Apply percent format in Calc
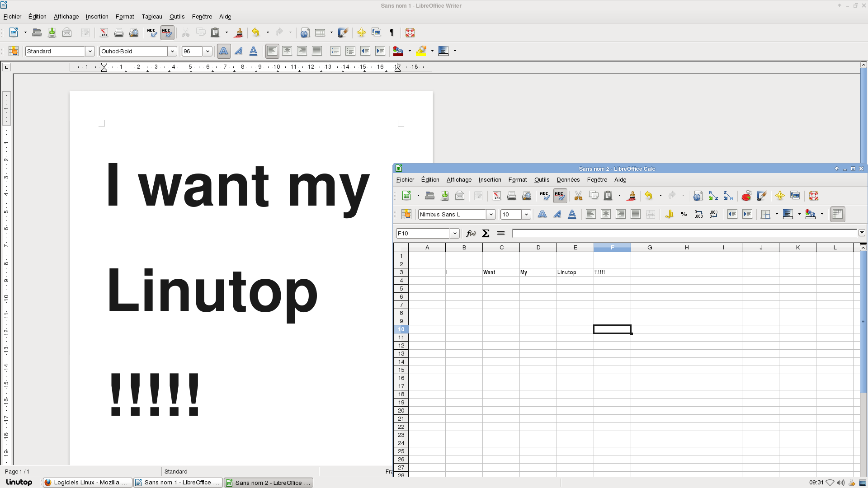 pos(684,214)
